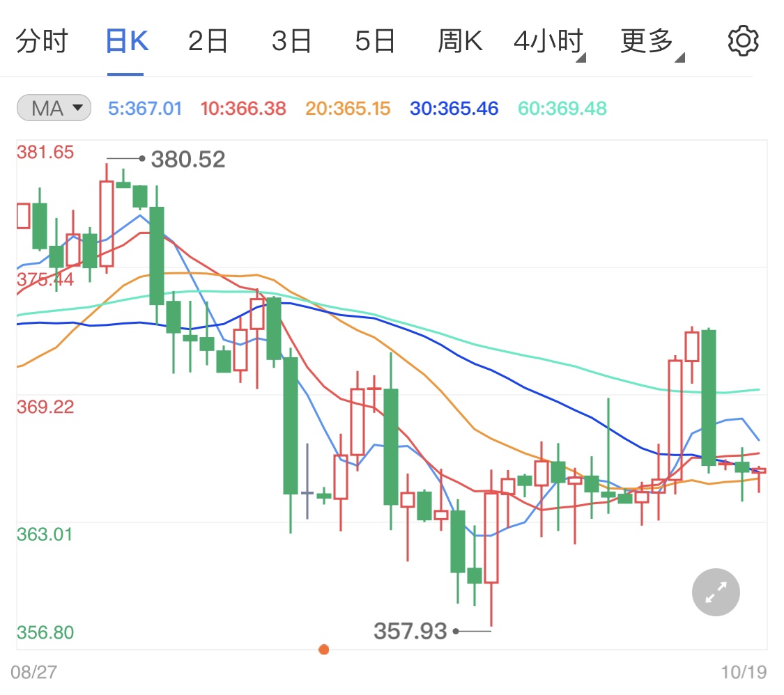Click the MA20 value 20:365.15
784x695 pixels.
[348, 109]
